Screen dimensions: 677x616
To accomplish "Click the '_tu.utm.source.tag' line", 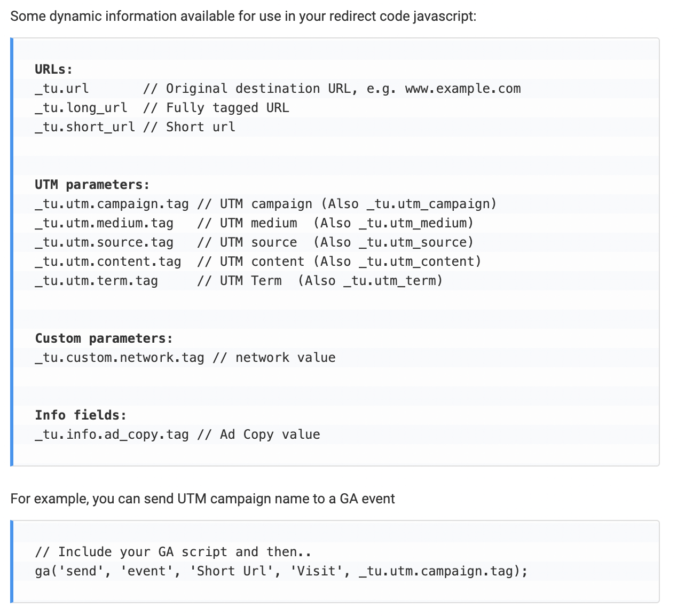I will [254, 242].
